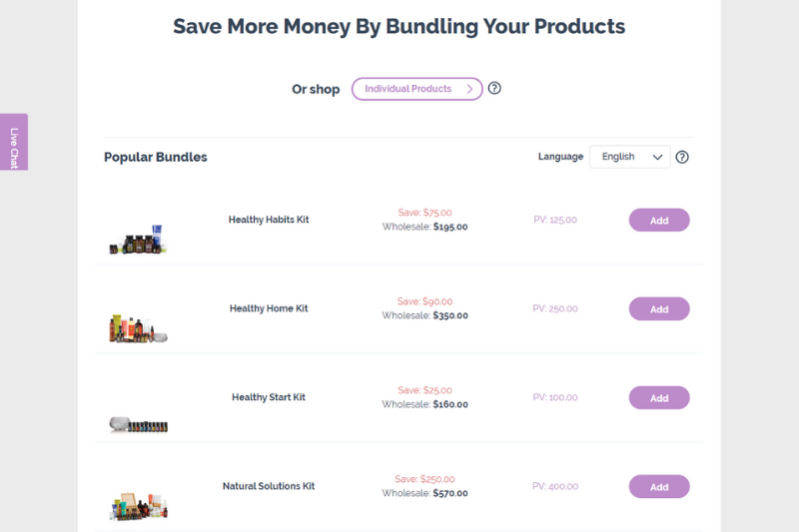Open Healthy Home Kit name link
The height and width of the screenshot is (532, 799).
pyautogui.click(x=269, y=308)
